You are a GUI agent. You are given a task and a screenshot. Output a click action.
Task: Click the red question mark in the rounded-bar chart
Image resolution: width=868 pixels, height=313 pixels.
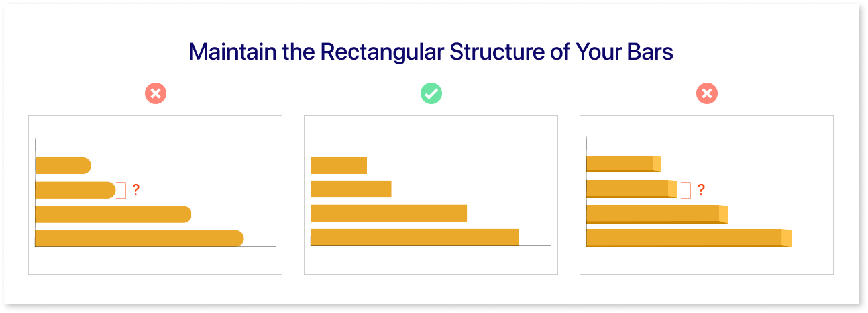[136, 191]
